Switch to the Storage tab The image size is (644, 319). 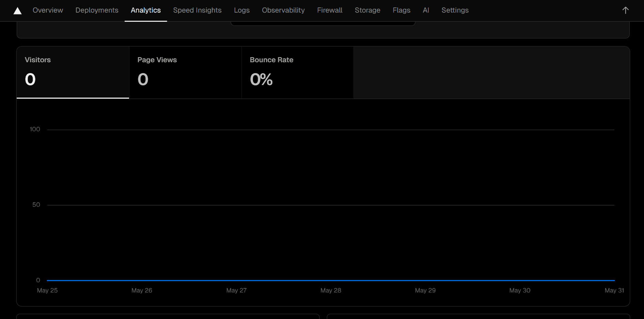(367, 10)
